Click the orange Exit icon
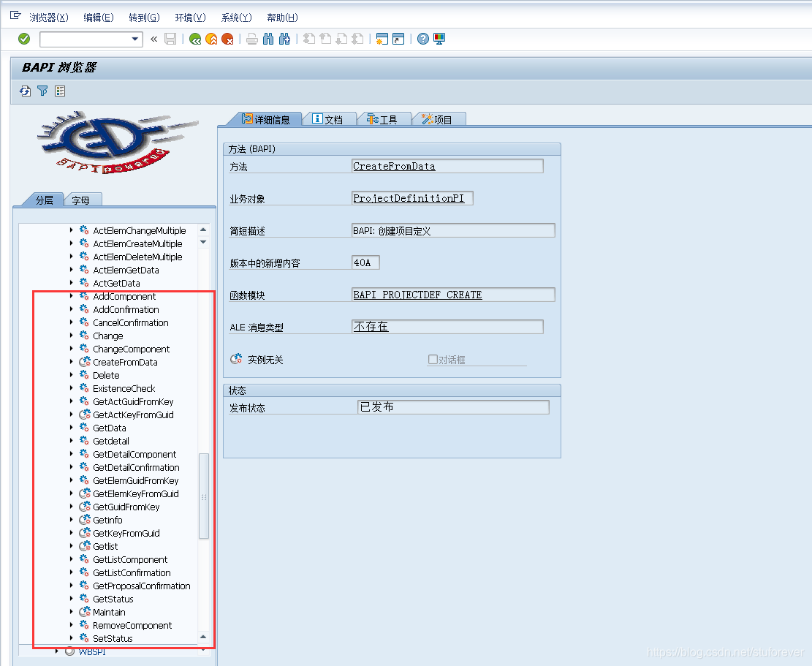Viewport: 812px width, 666px height. point(211,39)
